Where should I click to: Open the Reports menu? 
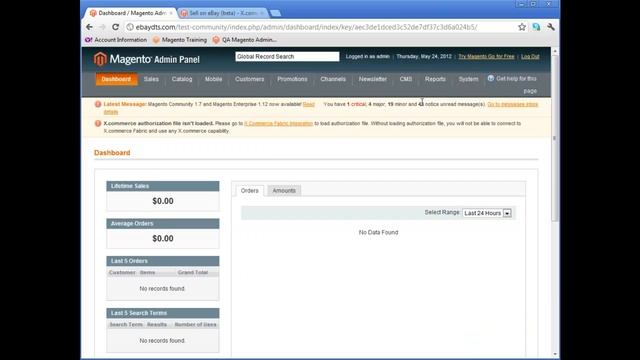click(x=435, y=79)
